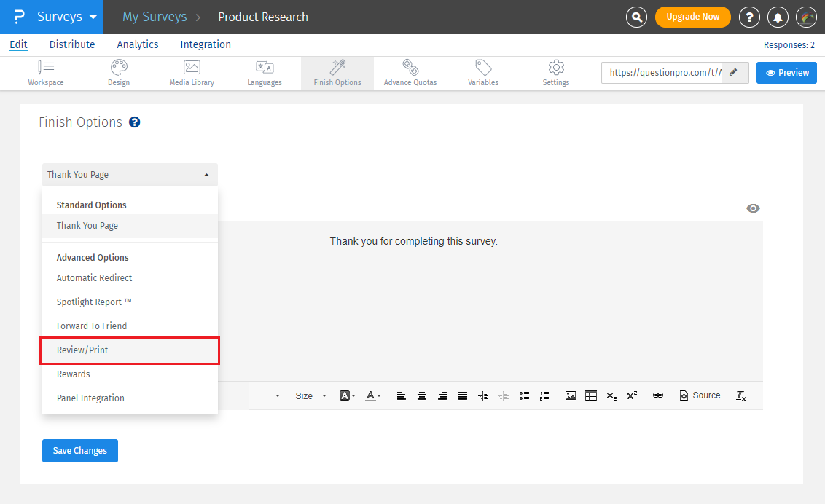Switch to the Analytics tab
Viewport: 825px width, 504px height.
tap(137, 44)
